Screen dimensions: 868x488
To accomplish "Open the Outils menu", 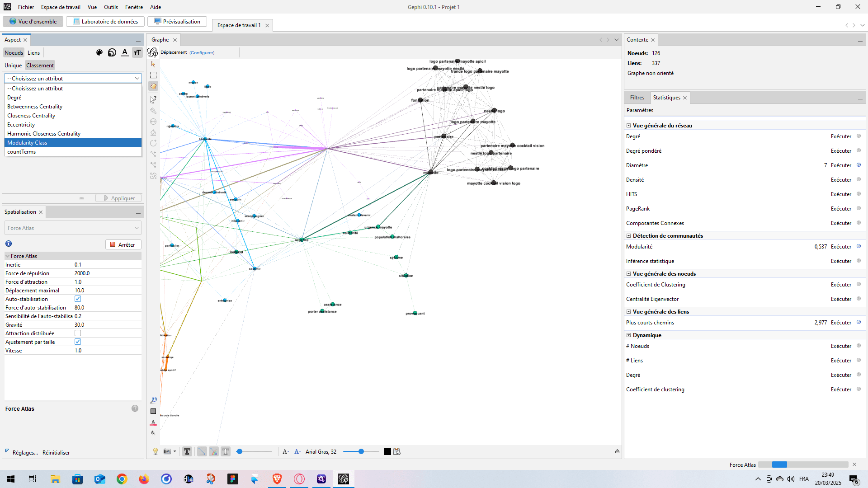I will tap(111, 7).
